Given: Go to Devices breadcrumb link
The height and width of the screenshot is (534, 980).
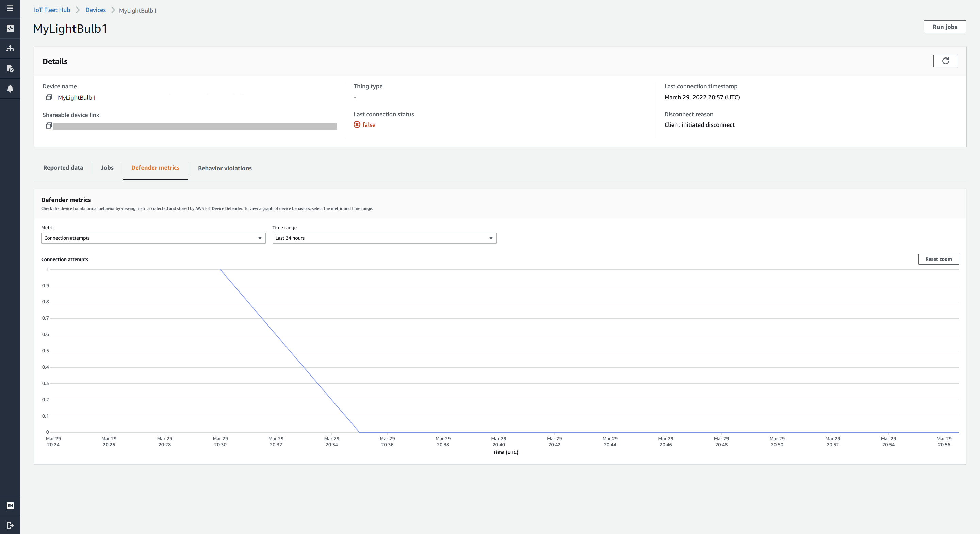Looking at the screenshot, I should click(96, 10).
